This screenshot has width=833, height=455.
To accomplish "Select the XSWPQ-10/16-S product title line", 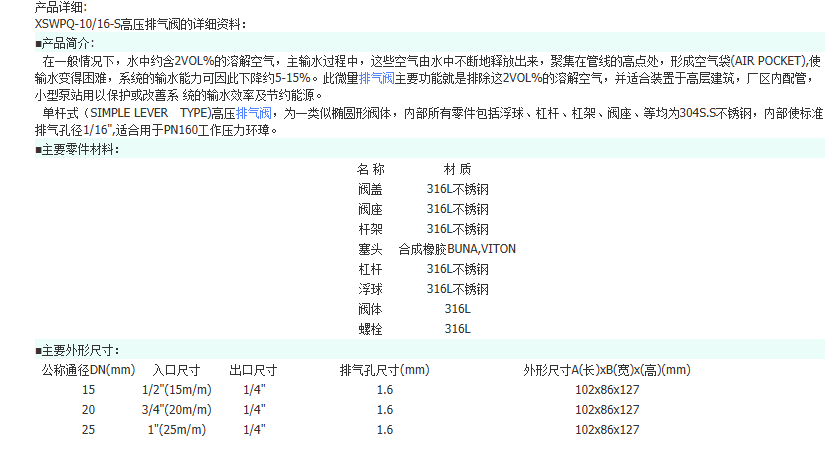I will click(138, 23).
